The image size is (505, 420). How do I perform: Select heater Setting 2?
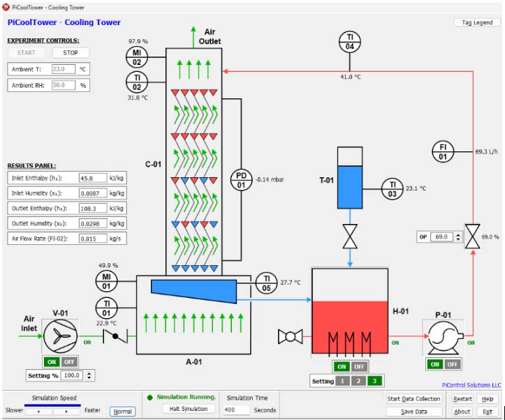358,381
